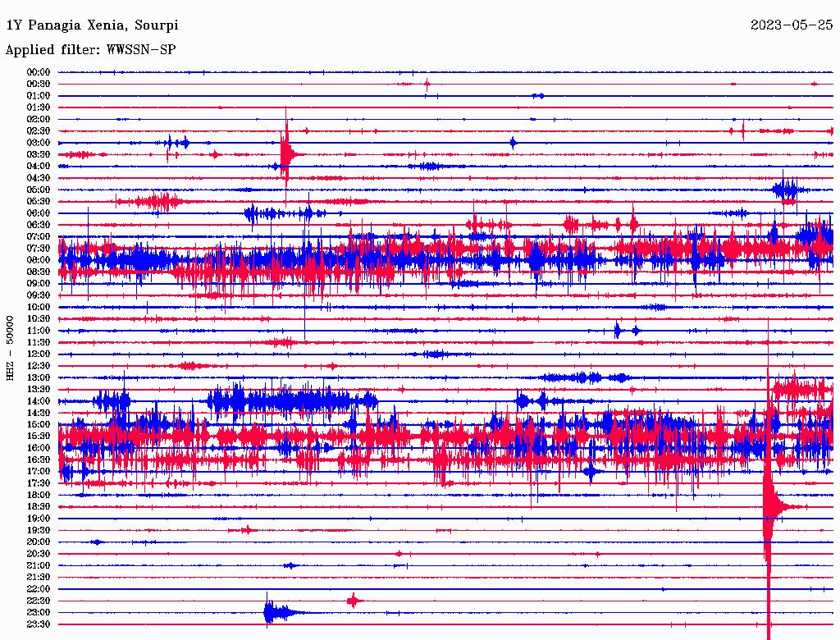Click the twin blue bursts on the 11:00 trace
This screenshot has height=640, width=840.
coord(626,331)
